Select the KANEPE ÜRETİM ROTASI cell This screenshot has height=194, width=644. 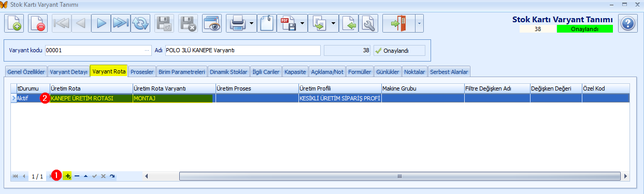(91, 98)
